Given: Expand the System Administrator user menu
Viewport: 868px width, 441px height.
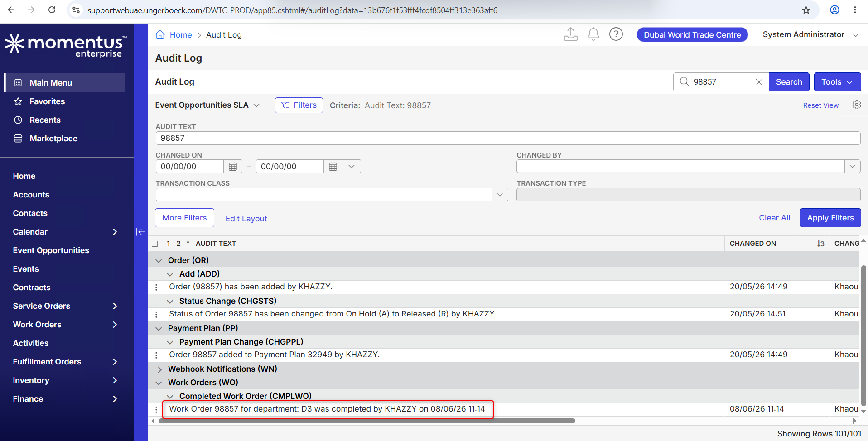Looking at the screenshot, I should (x=810, y=34).
